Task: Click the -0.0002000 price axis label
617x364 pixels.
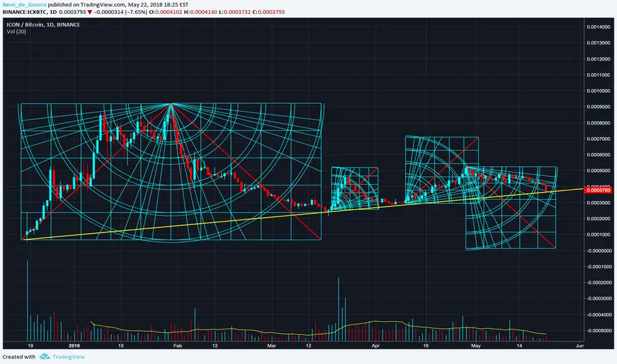Action: (598, 283)
